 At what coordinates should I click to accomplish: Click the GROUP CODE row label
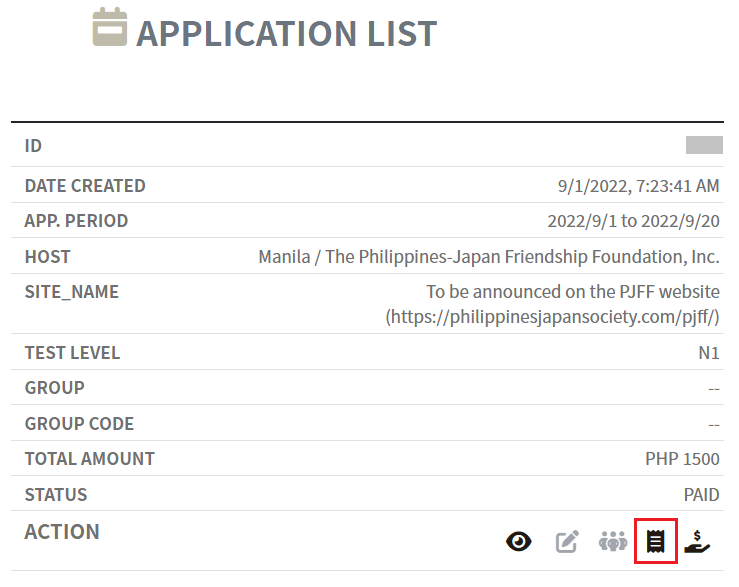click(79, 424)
